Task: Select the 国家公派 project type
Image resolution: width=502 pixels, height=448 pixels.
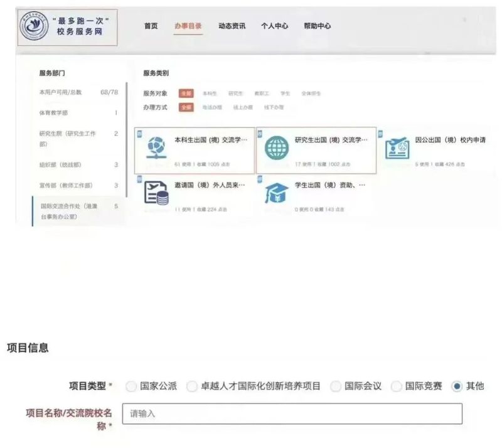Action: (131, 387)
